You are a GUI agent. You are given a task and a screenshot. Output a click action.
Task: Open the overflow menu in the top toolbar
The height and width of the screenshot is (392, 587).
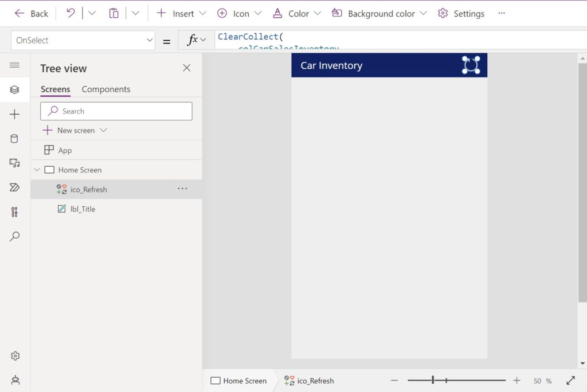(502, 13)
